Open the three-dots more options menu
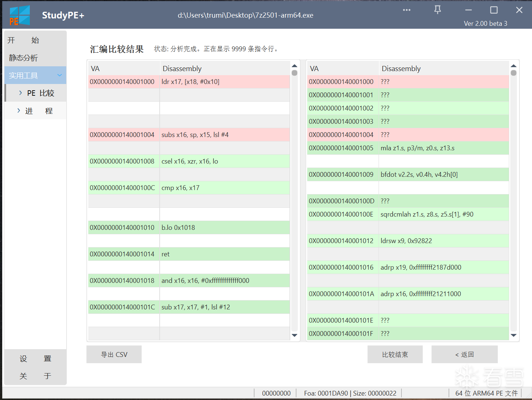 pyautogui.click(x=407, y=10)
